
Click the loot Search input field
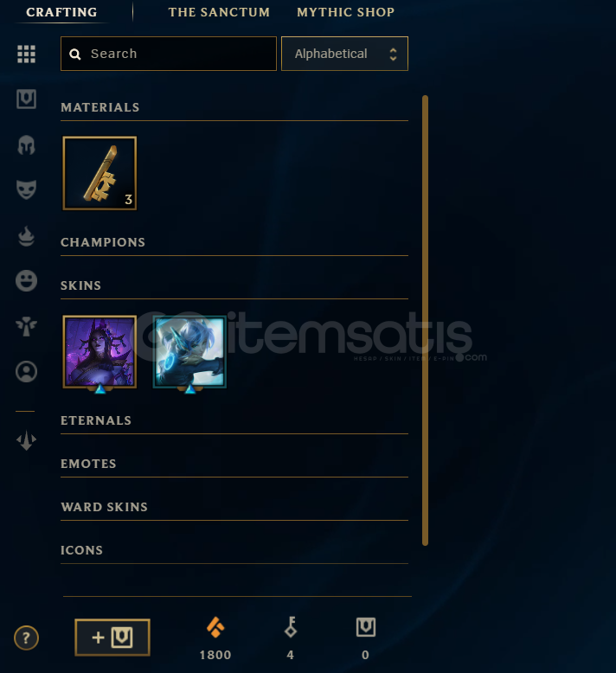[x=168, y=54]
